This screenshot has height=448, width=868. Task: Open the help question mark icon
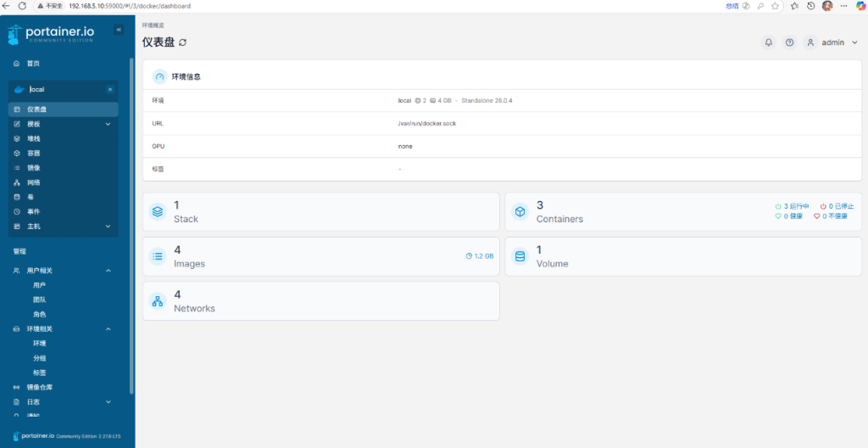coord(789,42)
